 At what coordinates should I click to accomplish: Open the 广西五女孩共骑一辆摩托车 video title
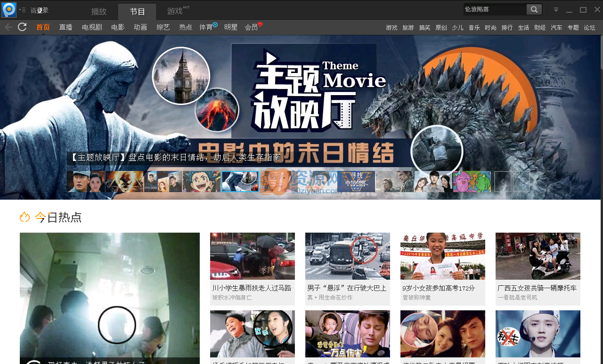point(537,288)
